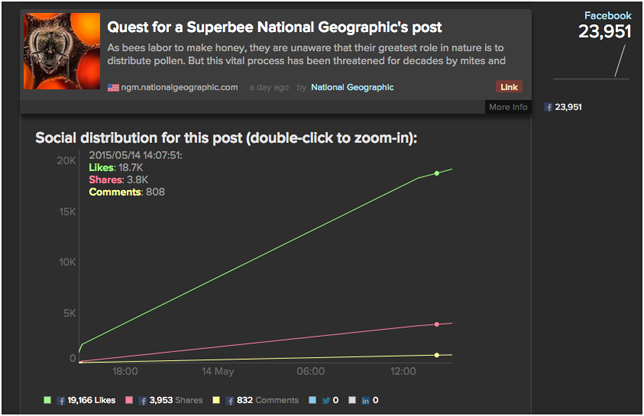644x416 pixels.
Task: Click the yellow Comments legend color swatch
Action: tap(216, 400)
